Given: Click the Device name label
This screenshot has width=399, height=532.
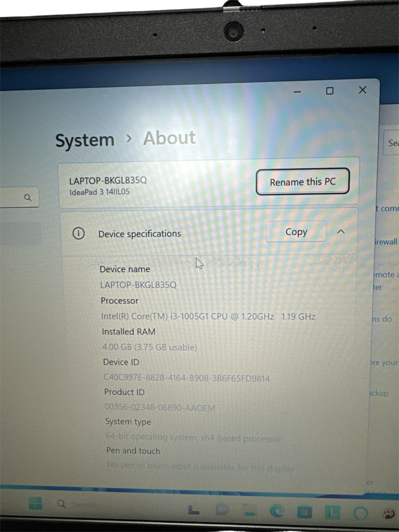Looking at the screenshot, I should (x=125, y=269).
